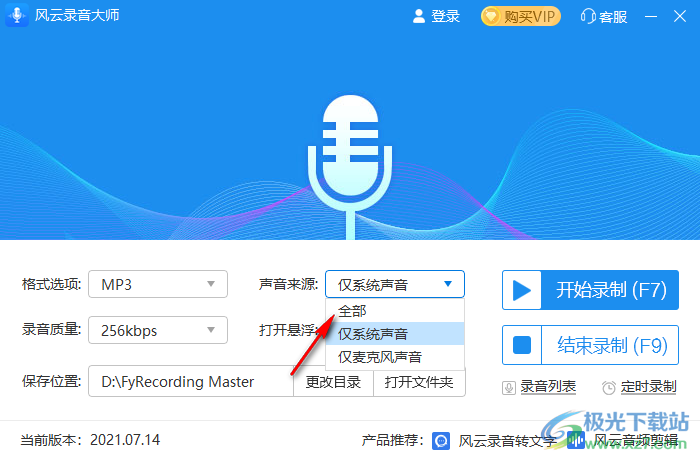Open the 定时录制 link
700x460 pixels.
point(649,387)
